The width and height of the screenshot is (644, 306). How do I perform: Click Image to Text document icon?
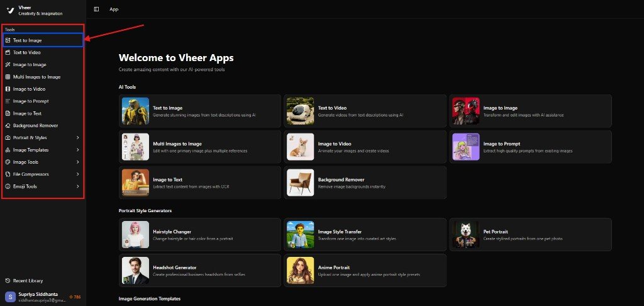pyautogui.click(x=8, y=113)
